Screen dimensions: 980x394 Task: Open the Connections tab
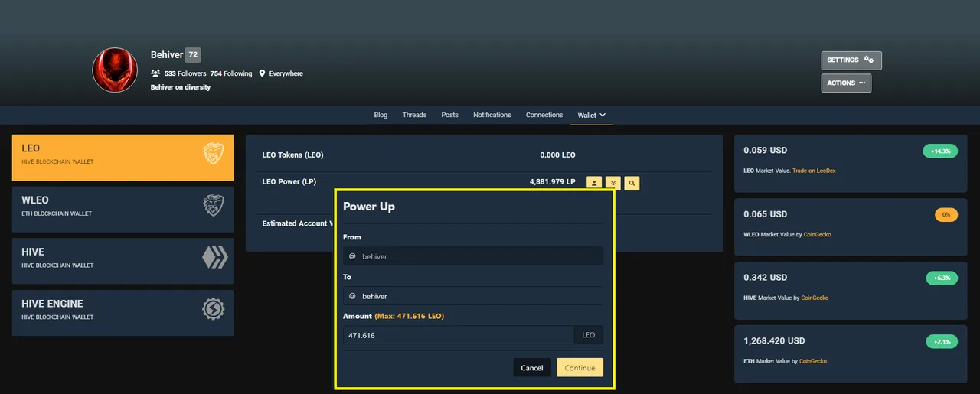coord(544,115)
